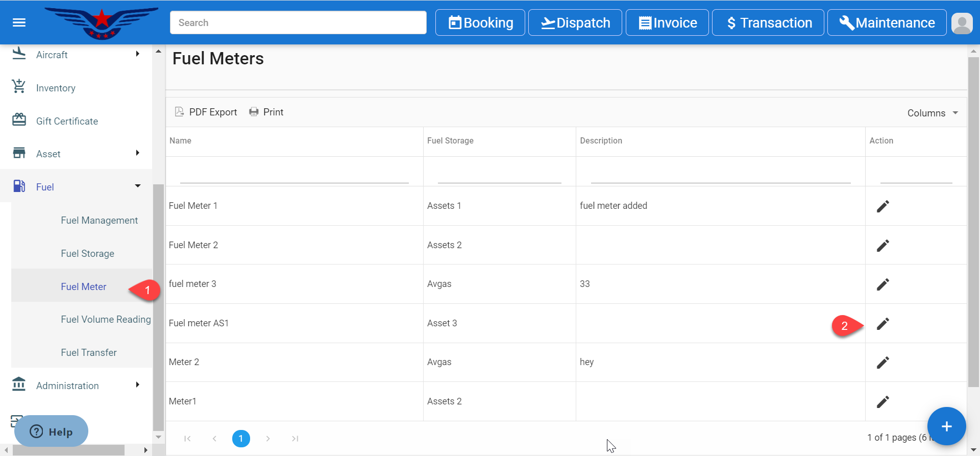Click the Help button
This screenshot has width=980, height=456.
tap(51, 431)
